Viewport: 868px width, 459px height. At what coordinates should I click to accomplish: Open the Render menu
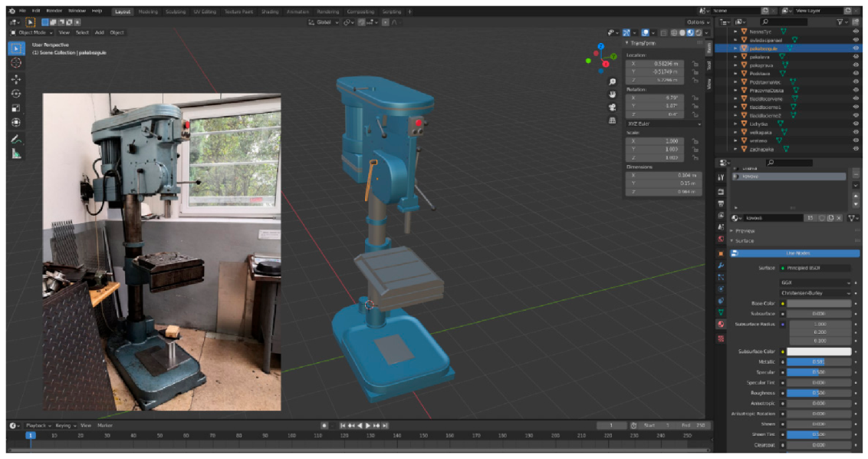[x=54, y=12]
